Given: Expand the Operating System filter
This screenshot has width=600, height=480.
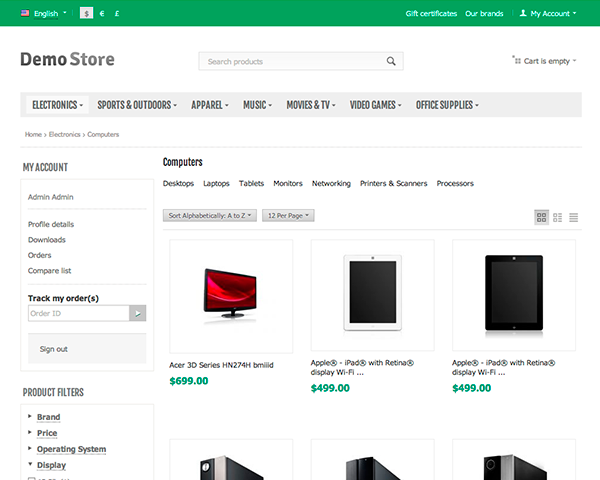Looking at the screenshot, I should tap(71, 449).
